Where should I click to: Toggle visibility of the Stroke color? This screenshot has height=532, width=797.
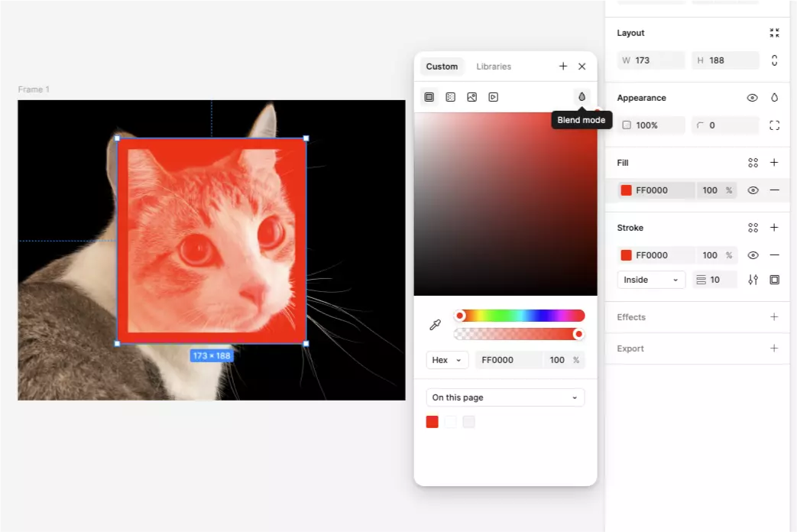tap(753, 255)
